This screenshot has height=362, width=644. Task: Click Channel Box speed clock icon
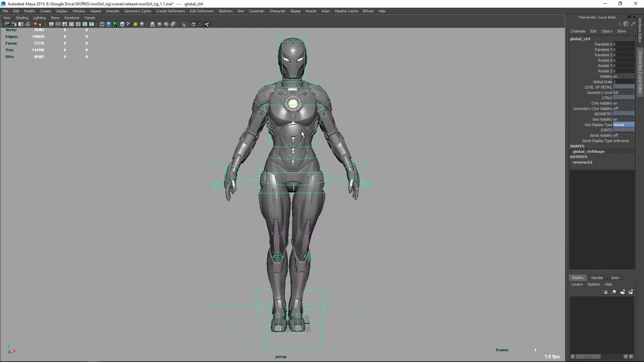coord(626,24)
